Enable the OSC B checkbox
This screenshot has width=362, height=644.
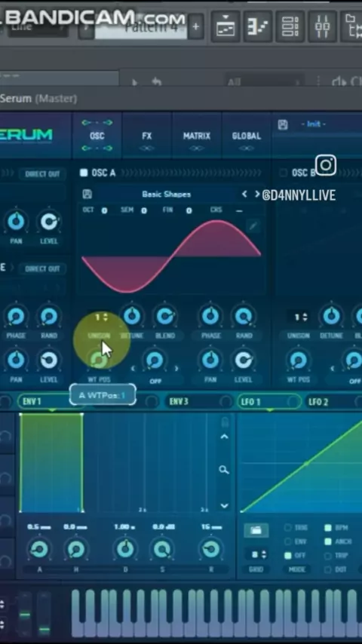(x=283, y=173)
